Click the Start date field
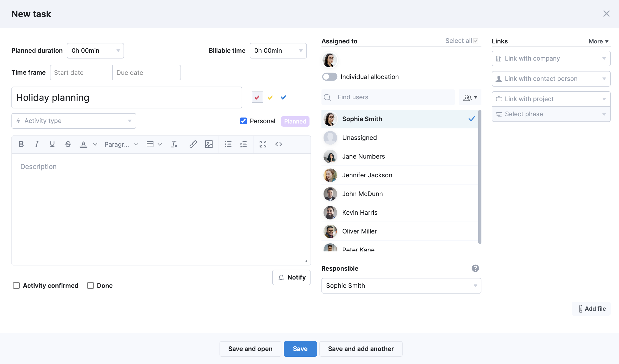619x364 pixels. pyautogui.click(x=81, y=73)
